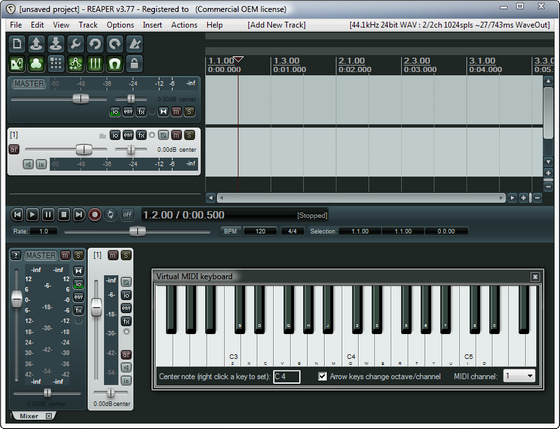560x429 pixels.
Task: Open the Options menu
Action: coord(120,25)
